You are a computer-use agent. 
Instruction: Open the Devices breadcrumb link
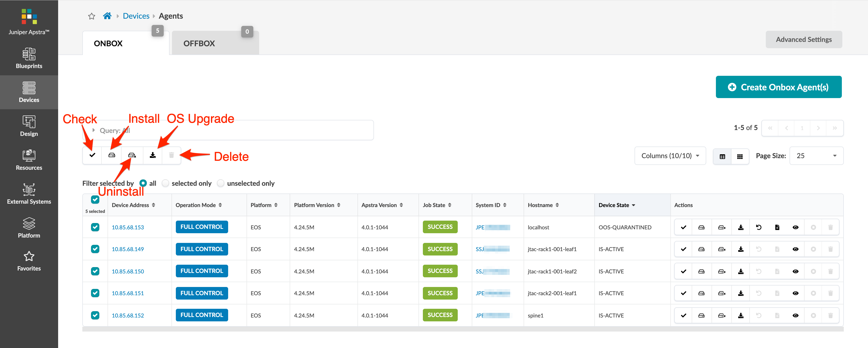pos(136,16)
